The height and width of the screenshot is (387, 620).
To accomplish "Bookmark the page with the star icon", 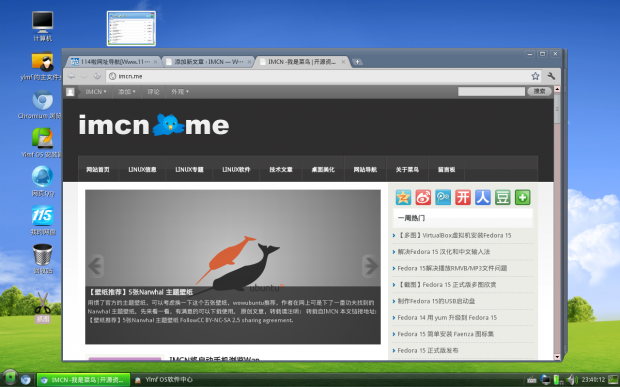I will 535,76.
